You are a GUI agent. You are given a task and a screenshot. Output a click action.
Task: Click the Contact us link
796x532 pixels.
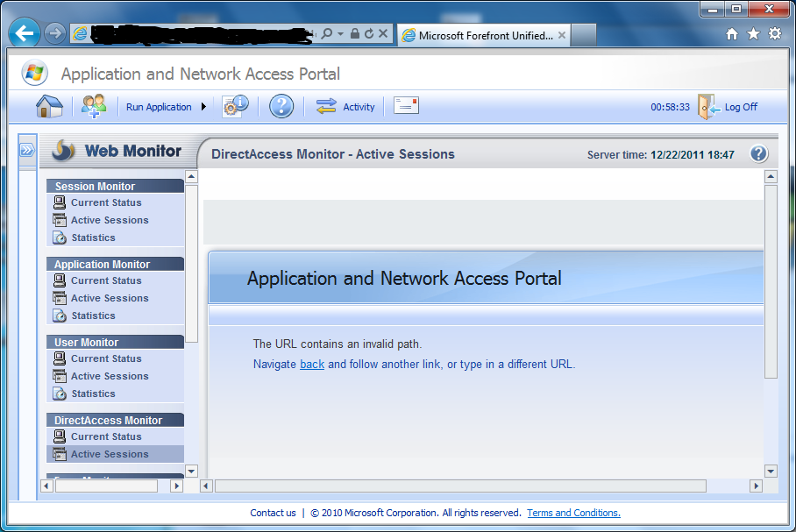tap(273, 513)
